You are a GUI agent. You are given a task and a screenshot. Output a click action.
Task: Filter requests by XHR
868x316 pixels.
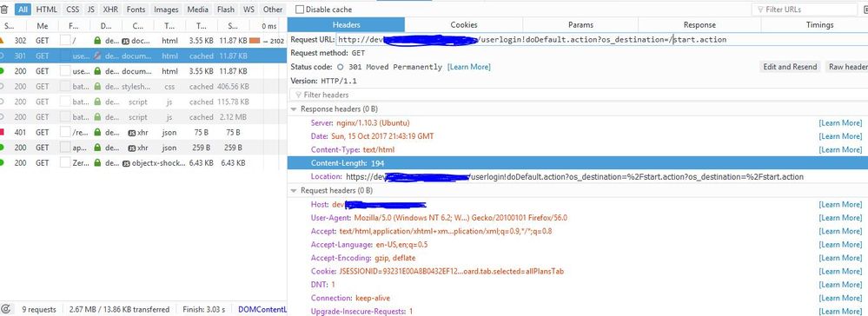tap(110, 10)
